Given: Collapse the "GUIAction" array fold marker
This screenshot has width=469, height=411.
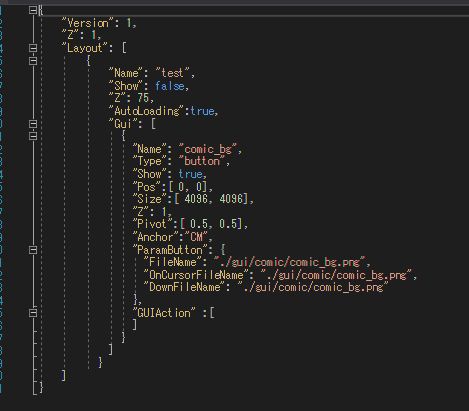Looking at the screenshot, I should 33,313.
